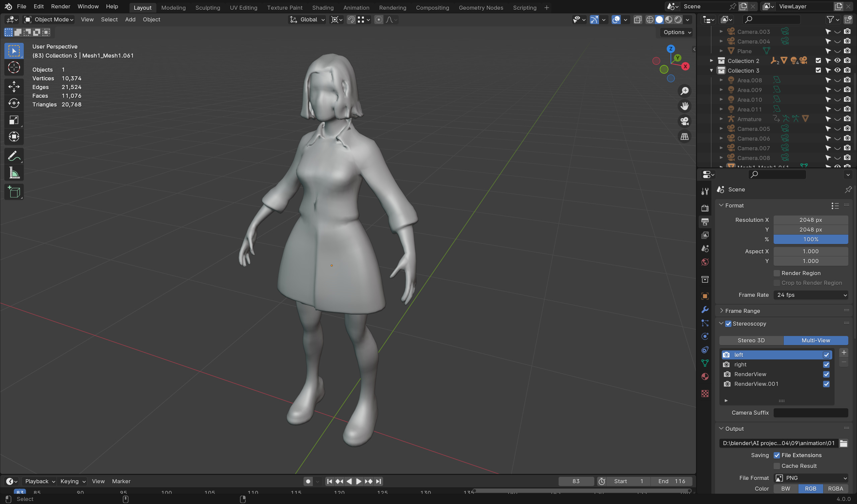Open Frame Rate 24 fps dropdown

tap(811, 295)
